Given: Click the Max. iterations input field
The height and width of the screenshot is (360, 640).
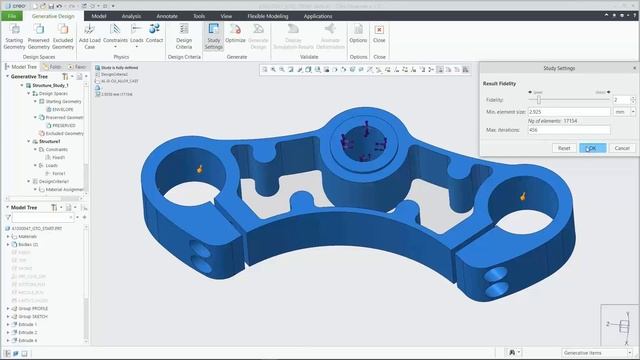Looking at the screenshot, I should [x=569, y=130].
